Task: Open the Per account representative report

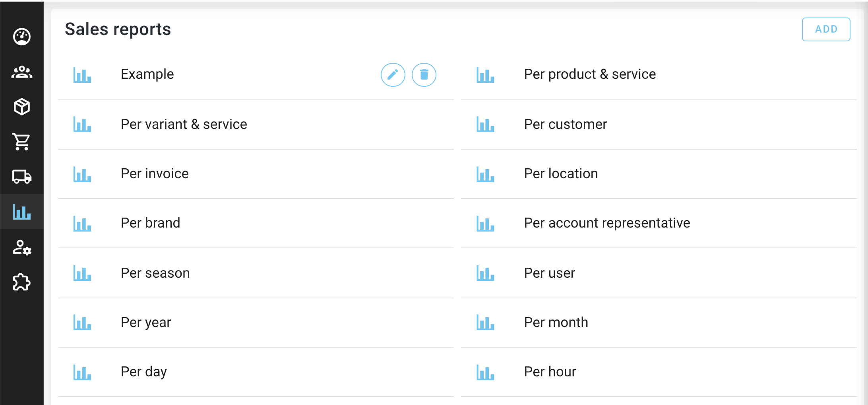Action: [607, 223]
